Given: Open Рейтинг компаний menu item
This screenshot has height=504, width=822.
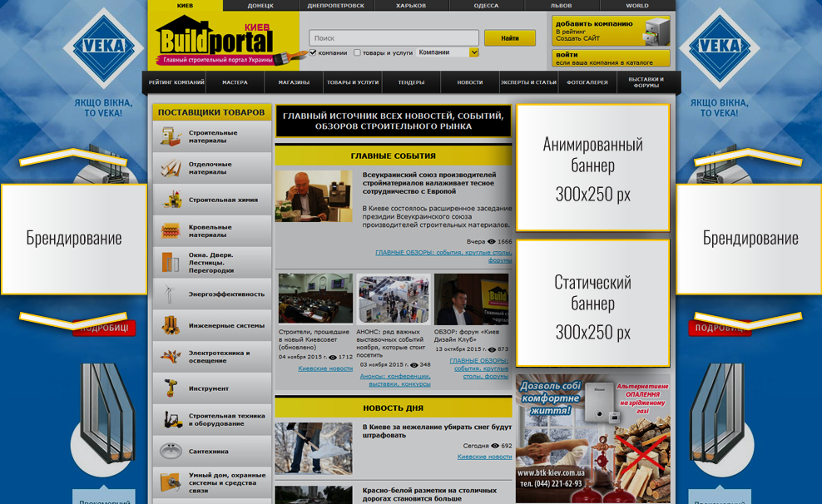Looking at the screenshot, I should click(176, 82).
